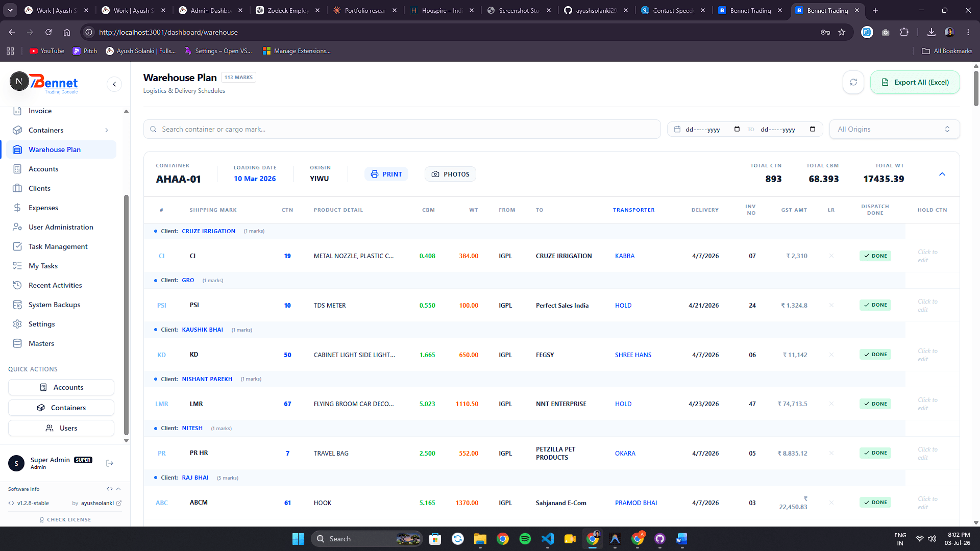Viewport: 980px width, 551px height.
Task: Open the All Origins dropdown
Action: 895,129
